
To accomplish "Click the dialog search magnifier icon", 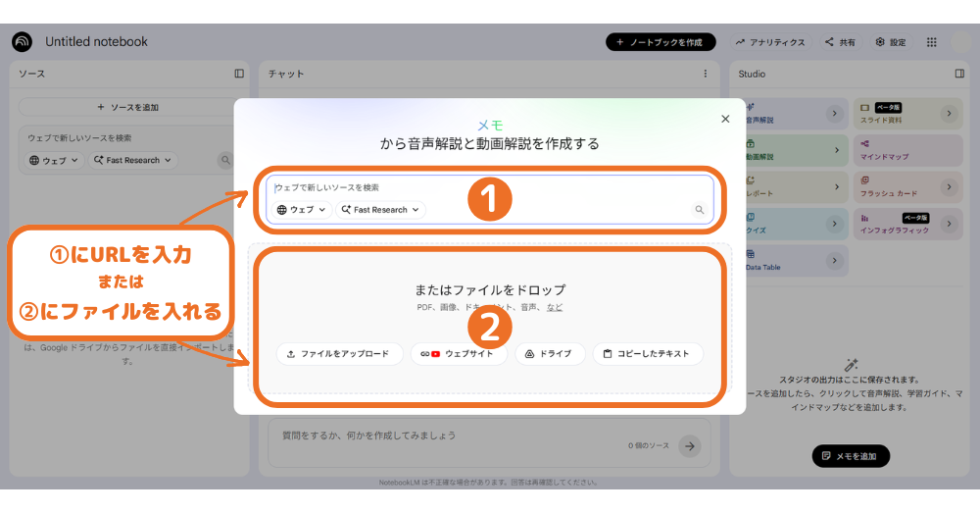I will pos(700,210).
